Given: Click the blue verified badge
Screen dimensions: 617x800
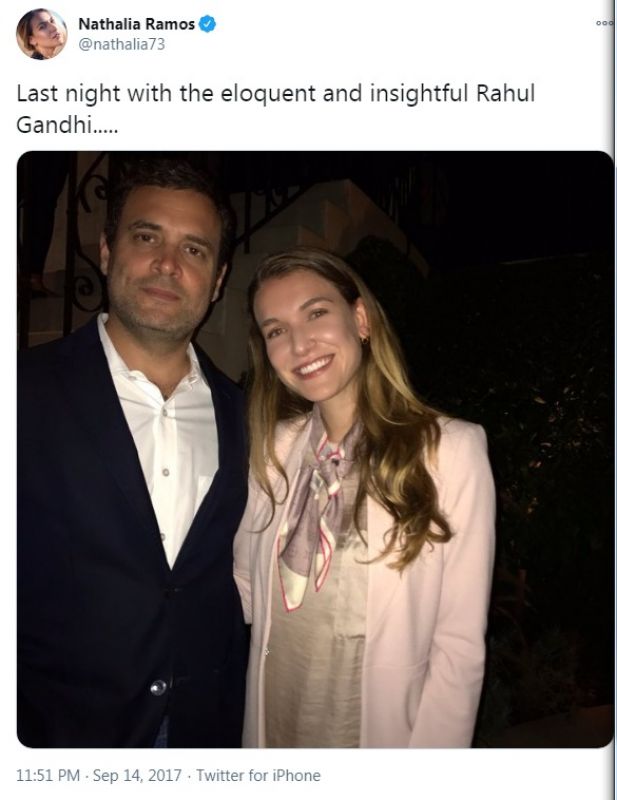Looking at the screenshot, I should (x=211, y=24).
